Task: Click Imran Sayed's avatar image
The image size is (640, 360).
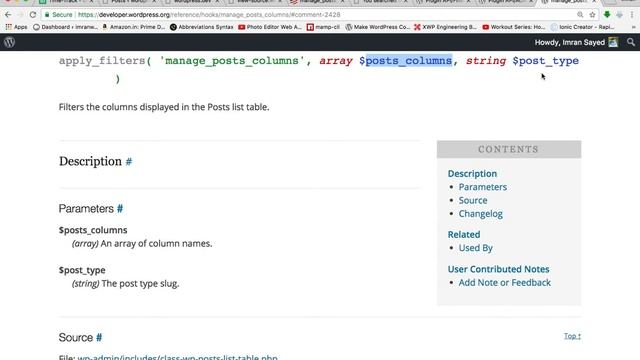Action: [613, 42]
